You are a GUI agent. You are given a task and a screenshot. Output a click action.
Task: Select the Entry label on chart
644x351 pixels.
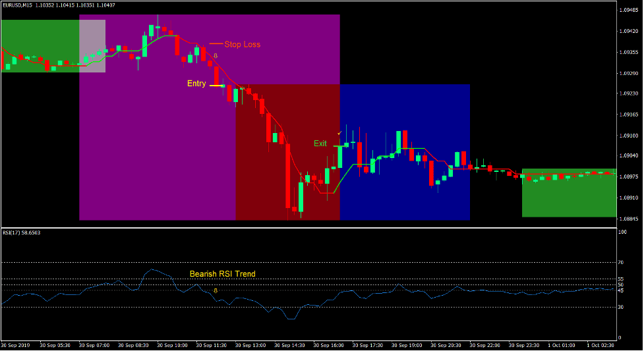(x=196, y=84)
